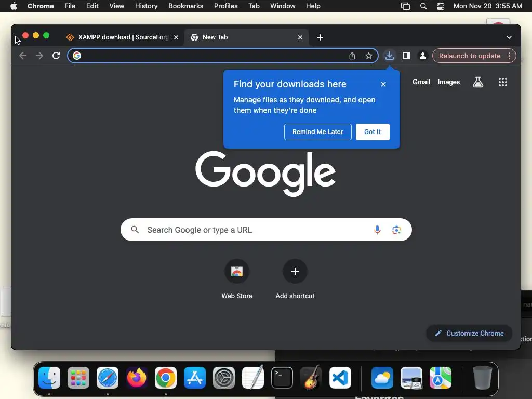532x399 pixels.
Task: Open Chrome three-dot menu
Action: (x=509, y=56)
